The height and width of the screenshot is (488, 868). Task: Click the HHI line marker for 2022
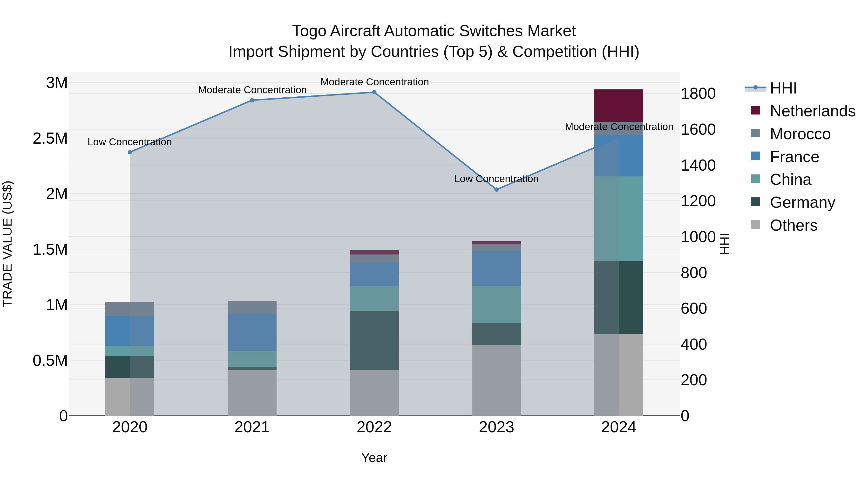374,92
